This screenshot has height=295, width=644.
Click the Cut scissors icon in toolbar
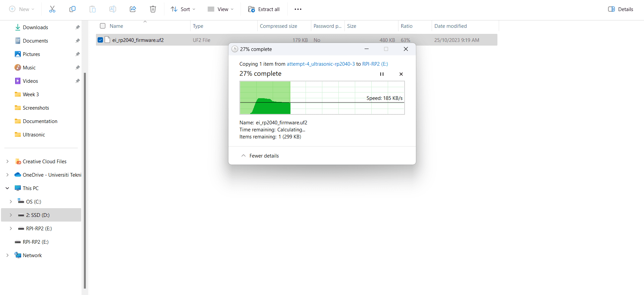[52, 9]
